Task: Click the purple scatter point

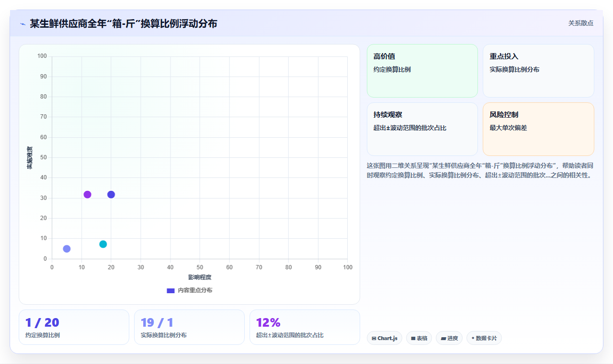Action: [x=87, y=195]
